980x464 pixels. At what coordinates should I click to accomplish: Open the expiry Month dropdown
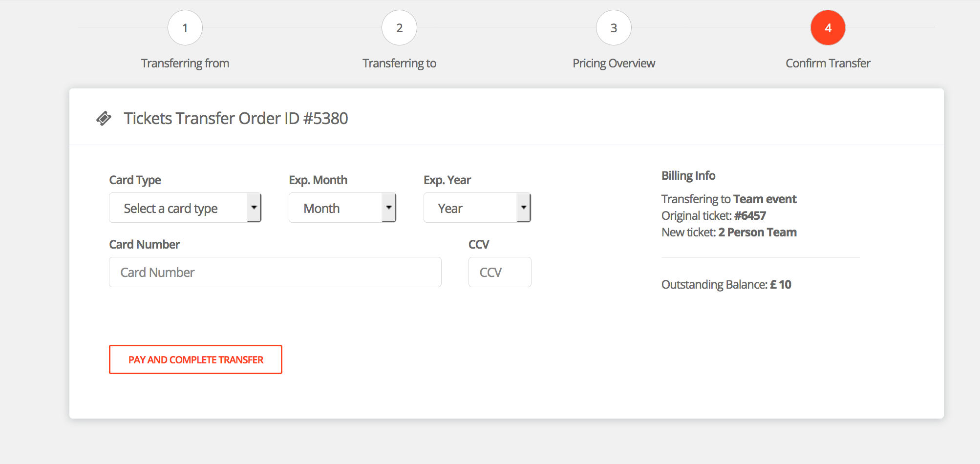342,208
